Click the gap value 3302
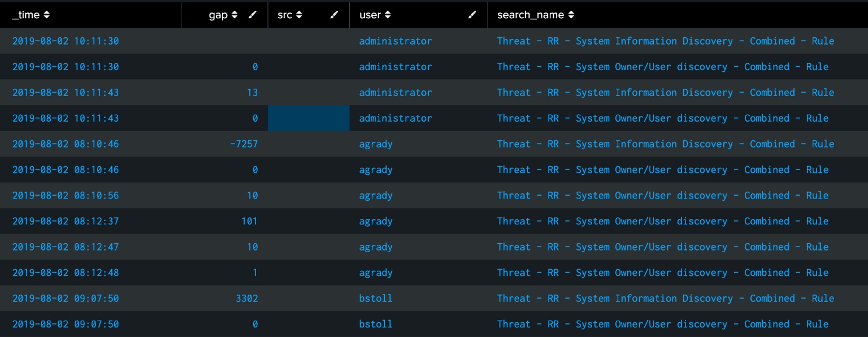The width and height of the screenshot is (868, 337). tap(244, 299)
